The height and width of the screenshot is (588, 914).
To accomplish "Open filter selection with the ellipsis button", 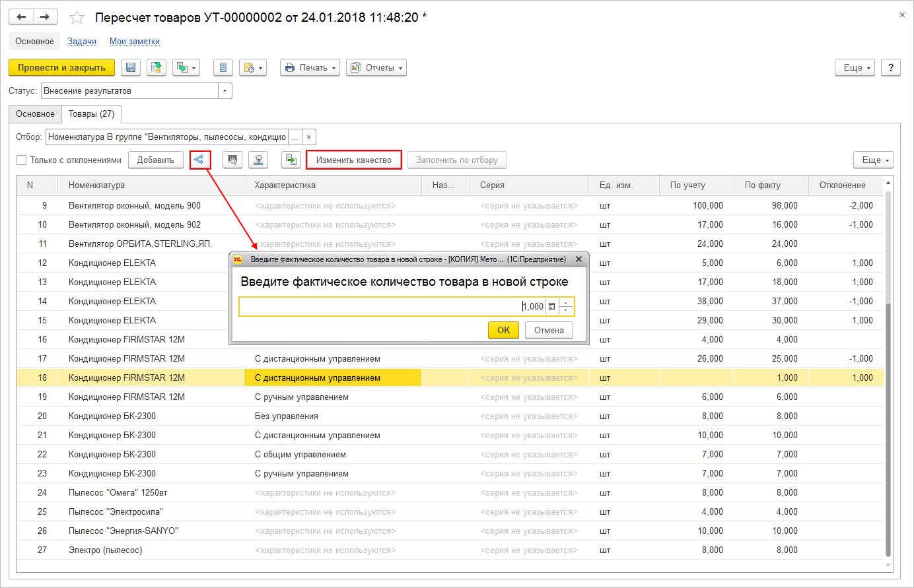I will point(295,137).
